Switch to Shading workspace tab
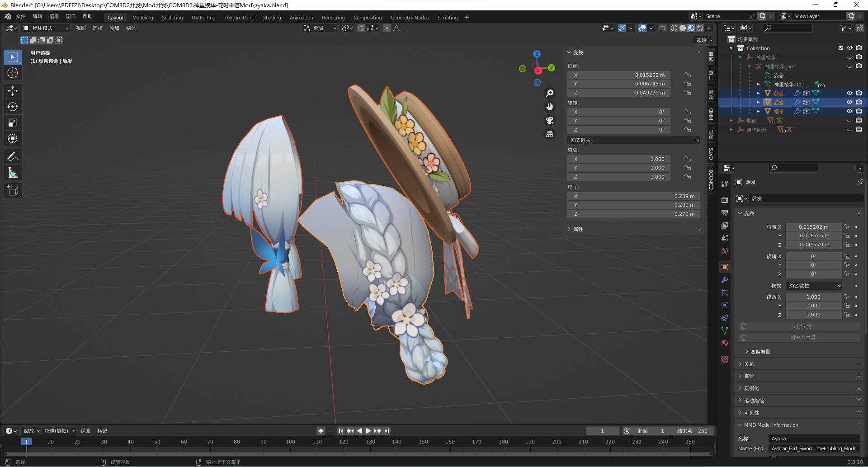 pyautogui.click(x=272, y=18)
